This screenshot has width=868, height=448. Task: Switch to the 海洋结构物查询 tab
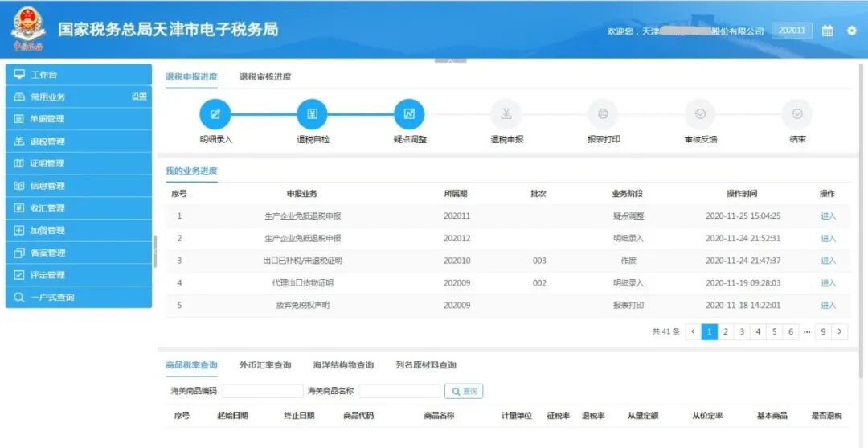tap(343, 365)
